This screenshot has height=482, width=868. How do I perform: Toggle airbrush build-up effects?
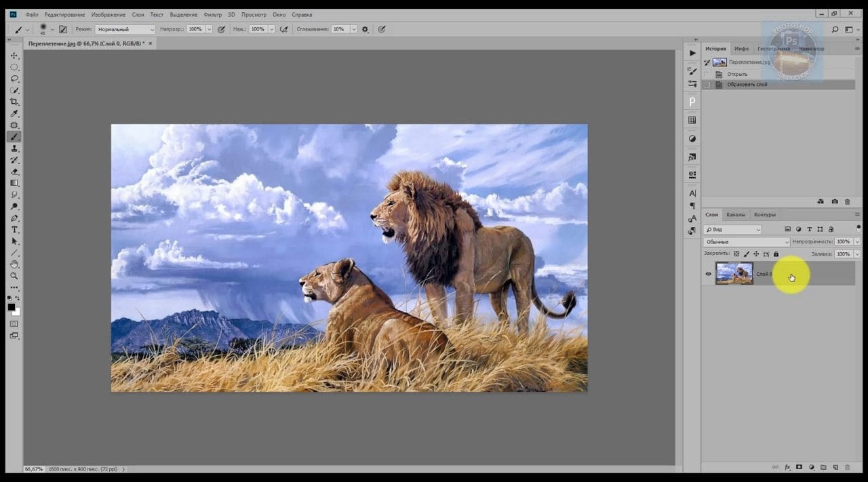click(283, 29)
